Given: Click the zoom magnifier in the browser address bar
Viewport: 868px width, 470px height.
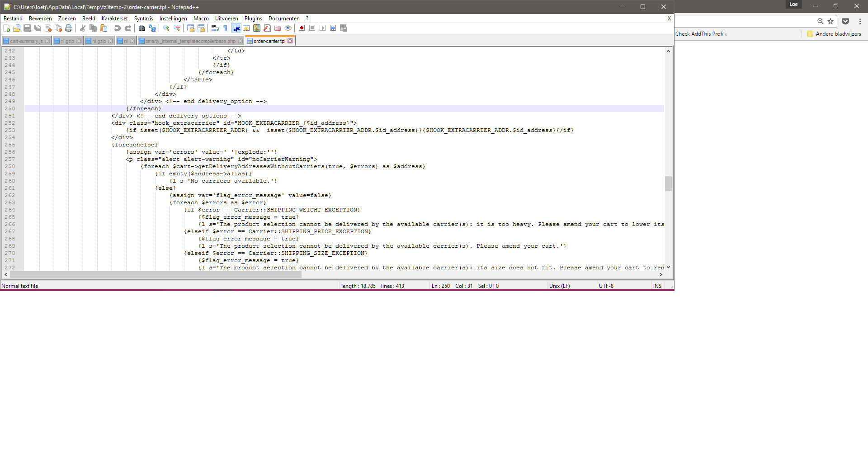Looking at the screenshot, I should pos(821,21).
